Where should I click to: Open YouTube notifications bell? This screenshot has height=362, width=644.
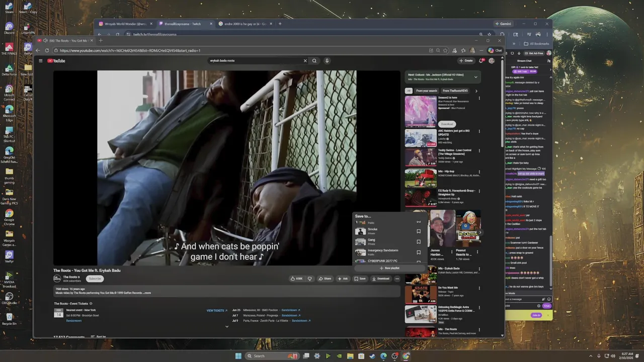click(x=481, y=61)
